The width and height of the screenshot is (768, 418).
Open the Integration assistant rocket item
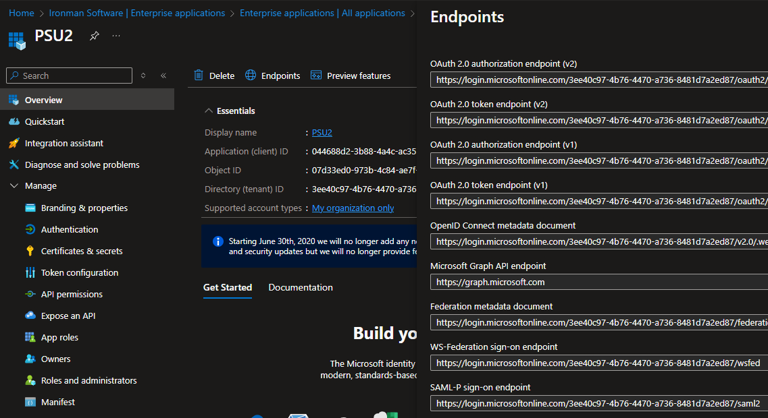tap(63, 143)
